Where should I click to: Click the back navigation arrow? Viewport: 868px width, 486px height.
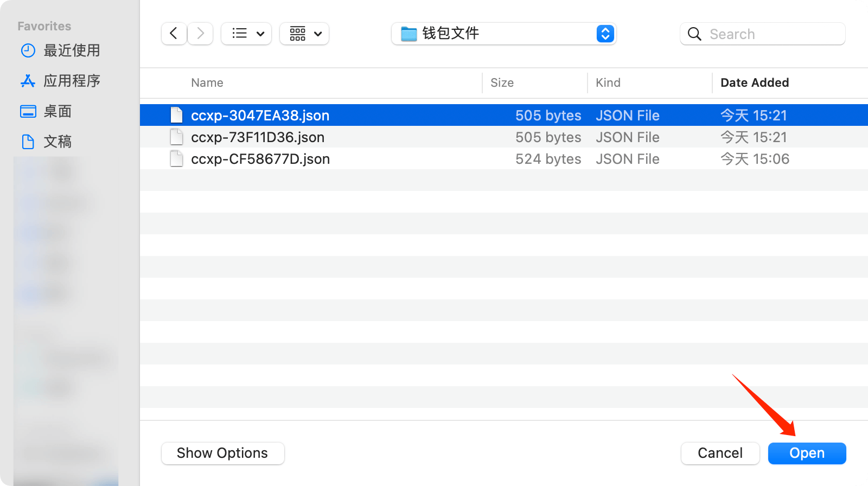tap(174, 34)
